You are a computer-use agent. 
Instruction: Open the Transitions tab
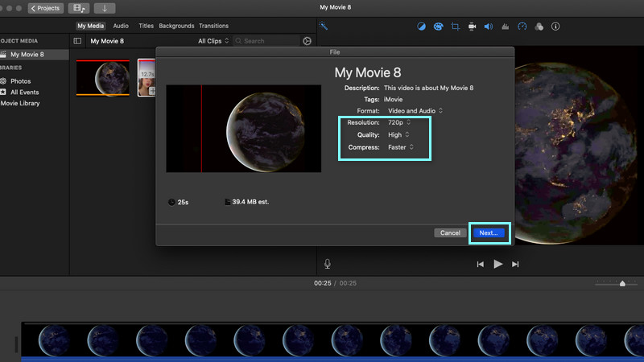click(x=213, y=26)
